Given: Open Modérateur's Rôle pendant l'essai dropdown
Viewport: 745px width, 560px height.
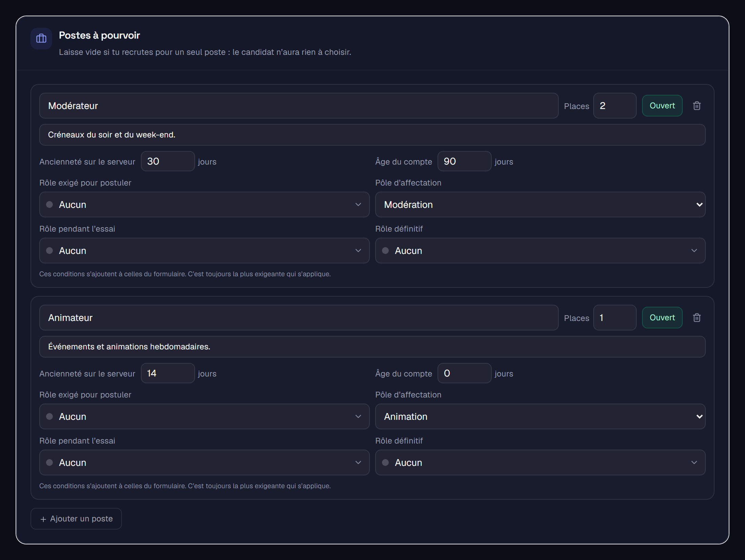Looking at the screenshot, I should coord(204,251).
